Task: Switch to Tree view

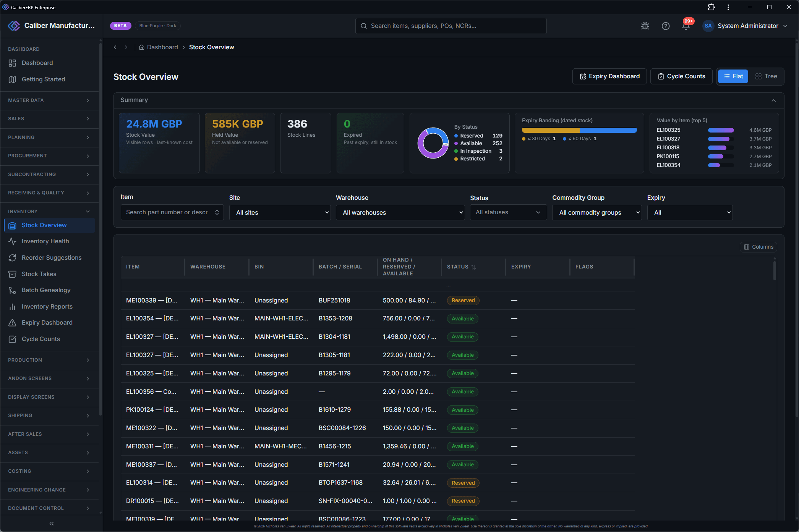Action: [x=766, y=76]
